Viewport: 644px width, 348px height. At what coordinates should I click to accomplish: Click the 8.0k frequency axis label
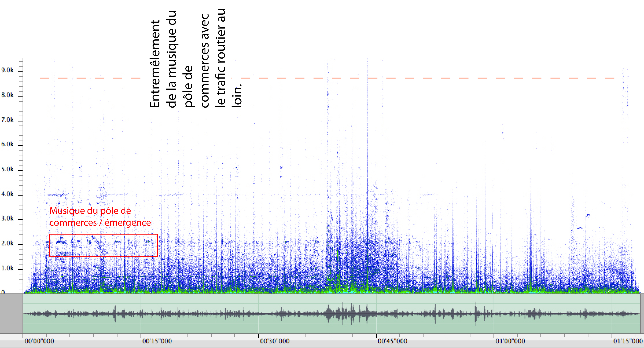point(7,95)
